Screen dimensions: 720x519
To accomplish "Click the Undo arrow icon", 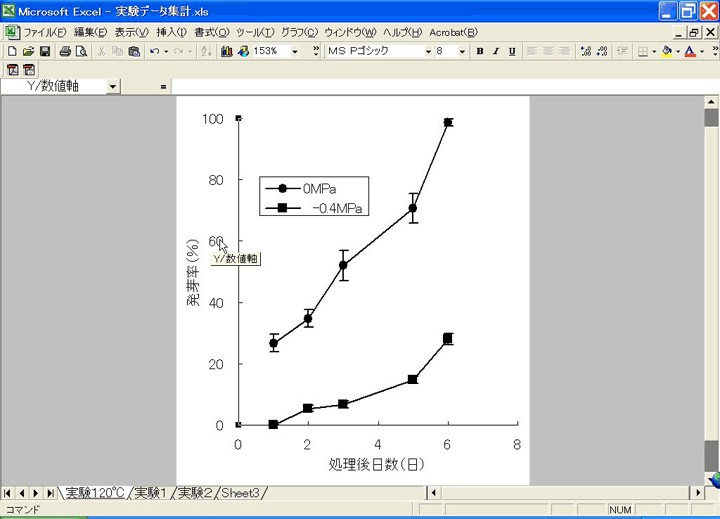I will pos(154,51).
